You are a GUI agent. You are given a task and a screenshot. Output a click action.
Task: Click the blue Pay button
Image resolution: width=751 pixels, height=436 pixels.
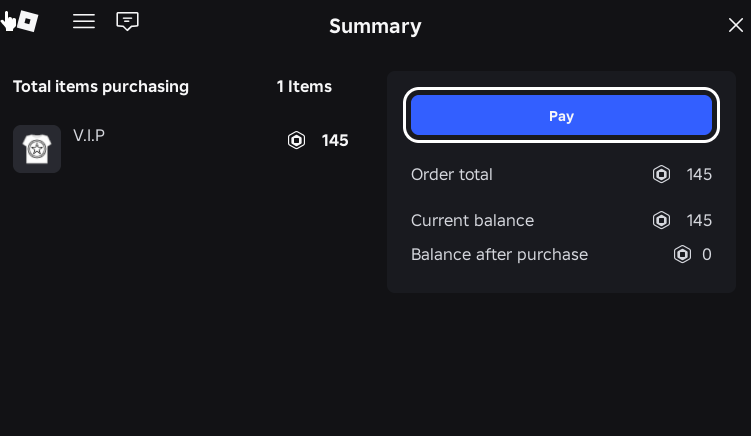pyautogui.click(x=561, y=115)
